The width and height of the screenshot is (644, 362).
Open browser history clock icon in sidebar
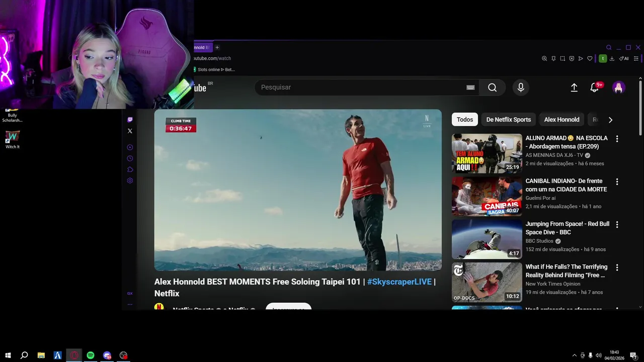point(130,158)
